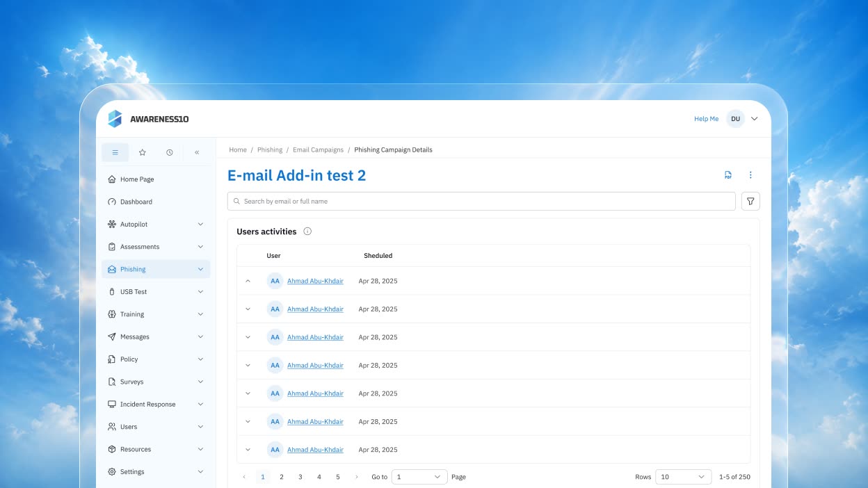Screen dimensions: 868x488
Task: Show favorites via the star icon
Action: pos(143,152)
